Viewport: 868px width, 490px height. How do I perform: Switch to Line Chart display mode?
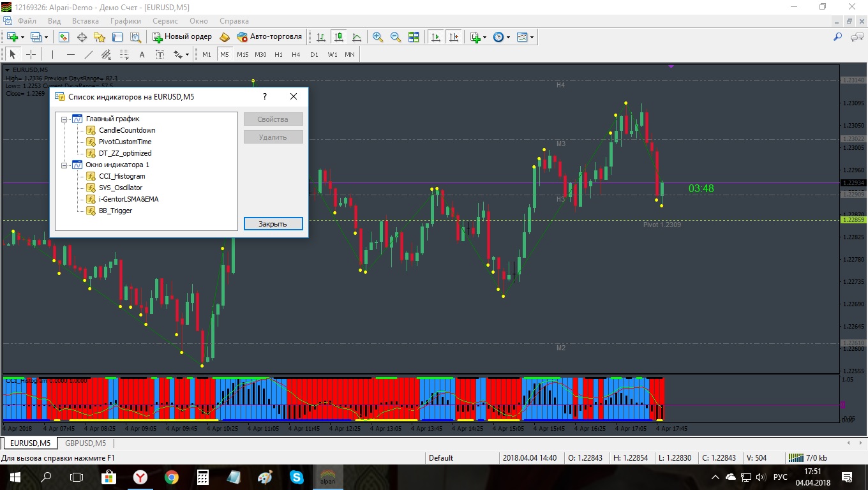pyautogui.click(x=356, y=37)
